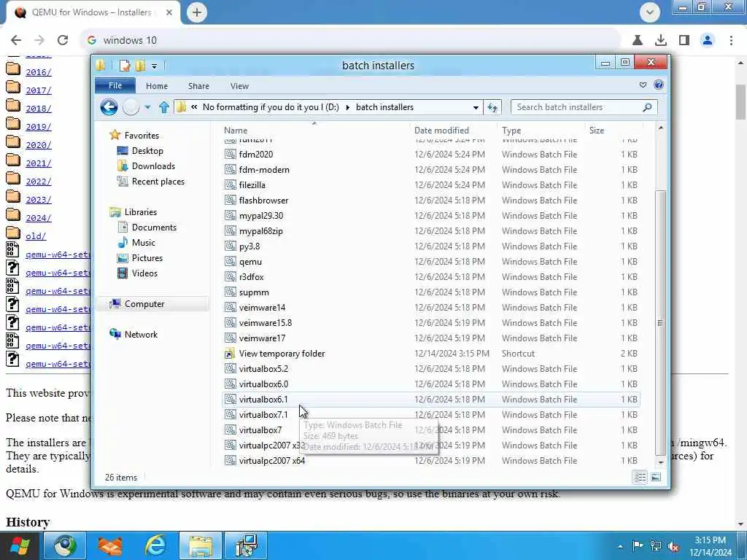Select Desktop in Favorites
The image size is (747, 560).
point(147,151)
